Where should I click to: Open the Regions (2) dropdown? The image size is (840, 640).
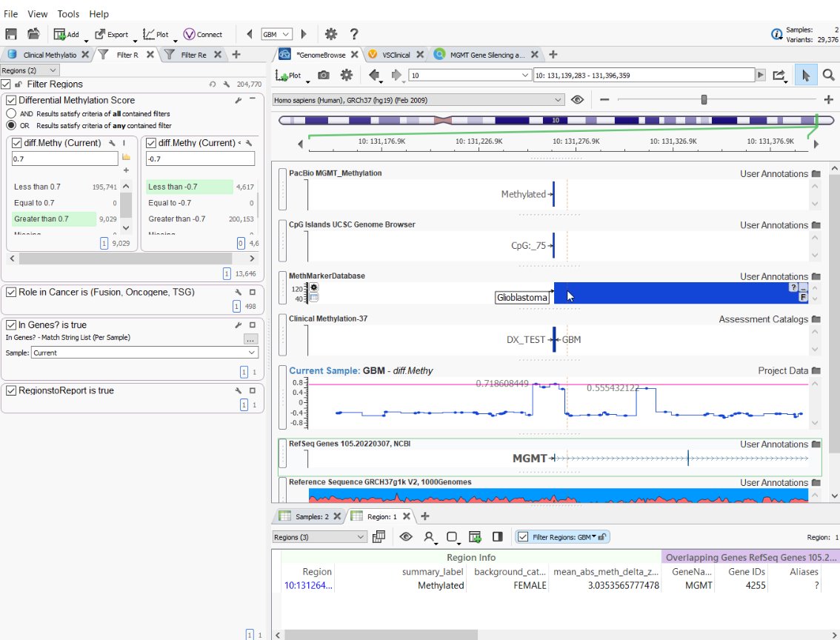pos(30,70)
